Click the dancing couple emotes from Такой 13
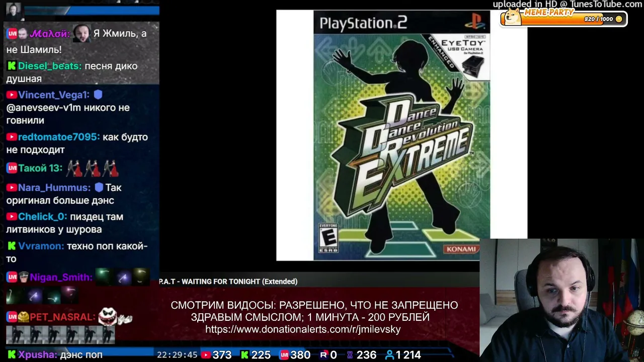 [x=93, y=168]
